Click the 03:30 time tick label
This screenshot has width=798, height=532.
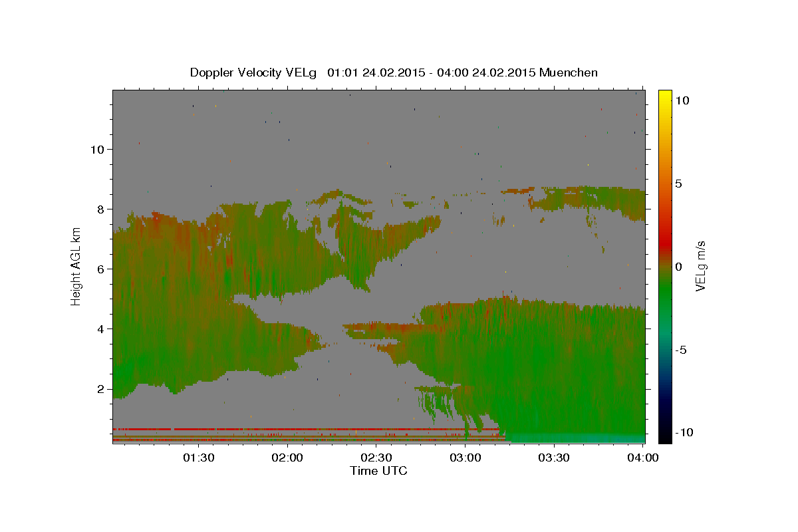point(554,458)
